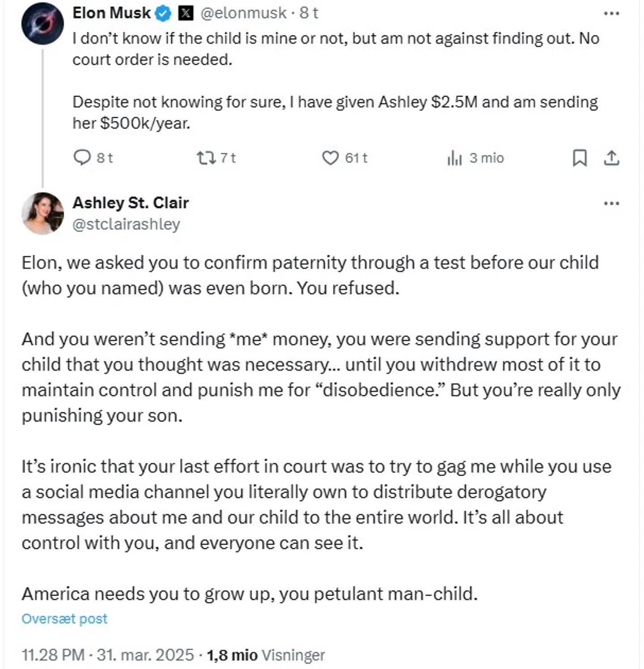This screenshot has width=644, height=669.
Task: Bookmark Musk's post with the bookmark icon
Action: [580, 158]
